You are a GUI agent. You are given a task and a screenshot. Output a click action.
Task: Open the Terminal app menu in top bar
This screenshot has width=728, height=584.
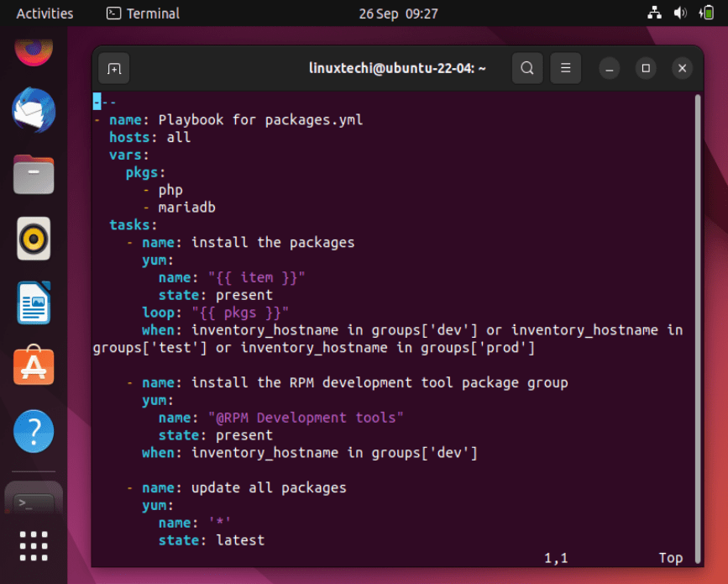pos(141,13)
